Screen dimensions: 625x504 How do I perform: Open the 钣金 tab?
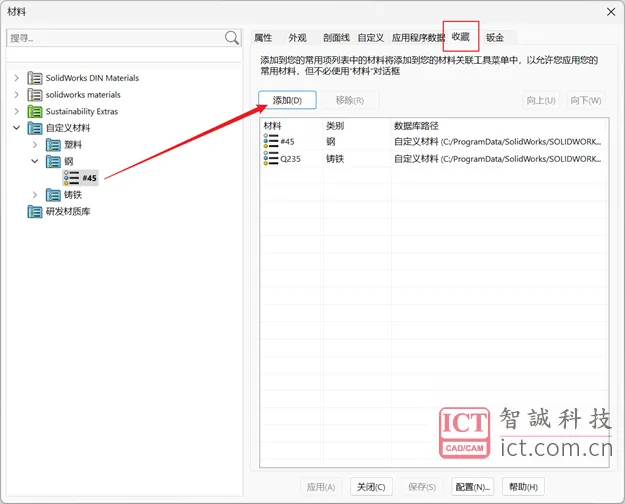(x=495, y=38)
